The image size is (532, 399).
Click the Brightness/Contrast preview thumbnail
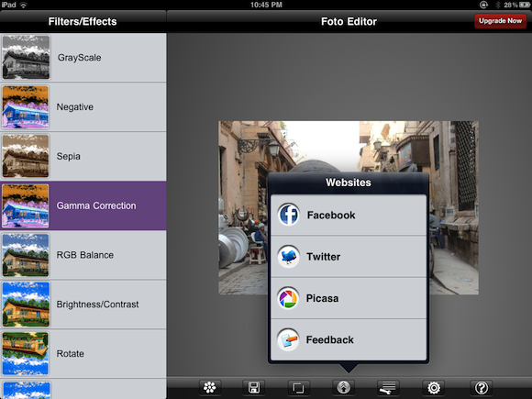[x=26, y=305]
